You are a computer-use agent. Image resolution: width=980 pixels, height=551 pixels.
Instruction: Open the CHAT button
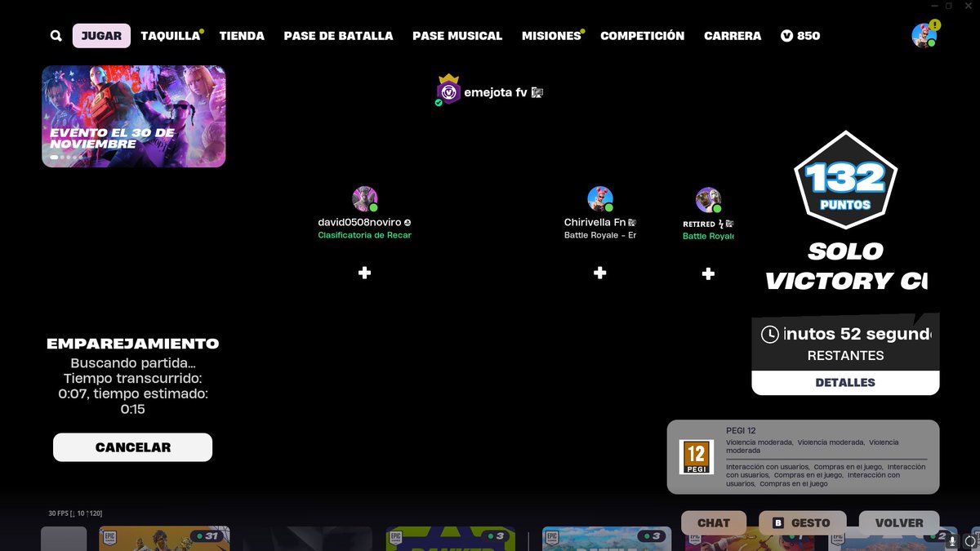[x=714, y=522]
